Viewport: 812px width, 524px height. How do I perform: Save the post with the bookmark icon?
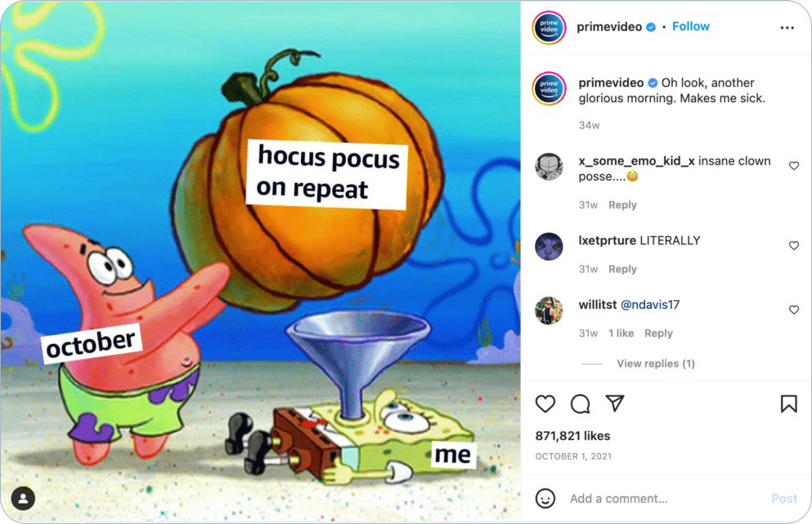(x=789, y=404)
